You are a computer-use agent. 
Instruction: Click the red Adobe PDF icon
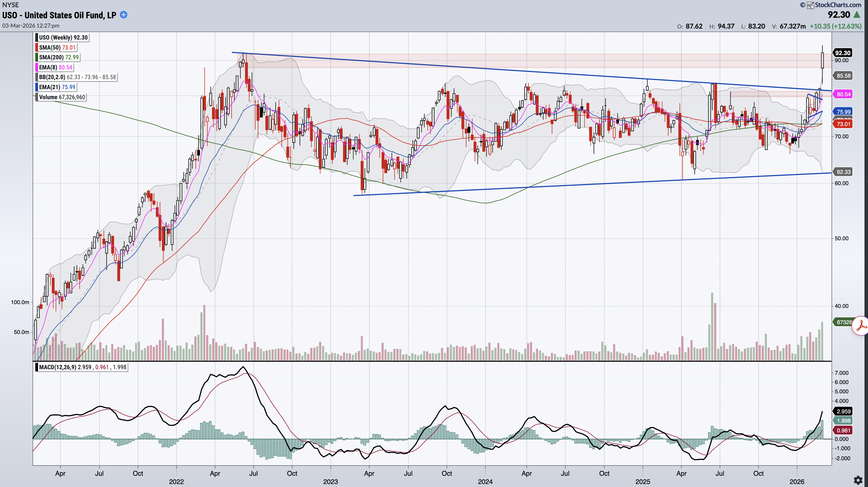(861, 326)
